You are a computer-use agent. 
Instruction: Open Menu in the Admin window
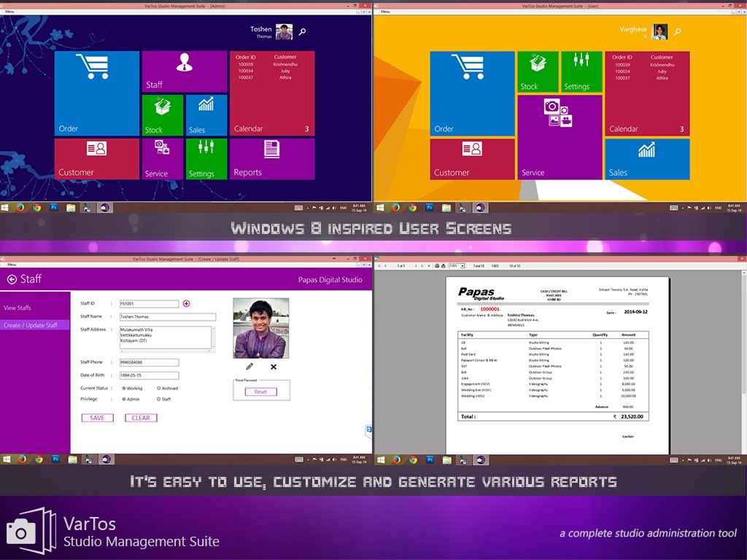[x=9, y=12]
